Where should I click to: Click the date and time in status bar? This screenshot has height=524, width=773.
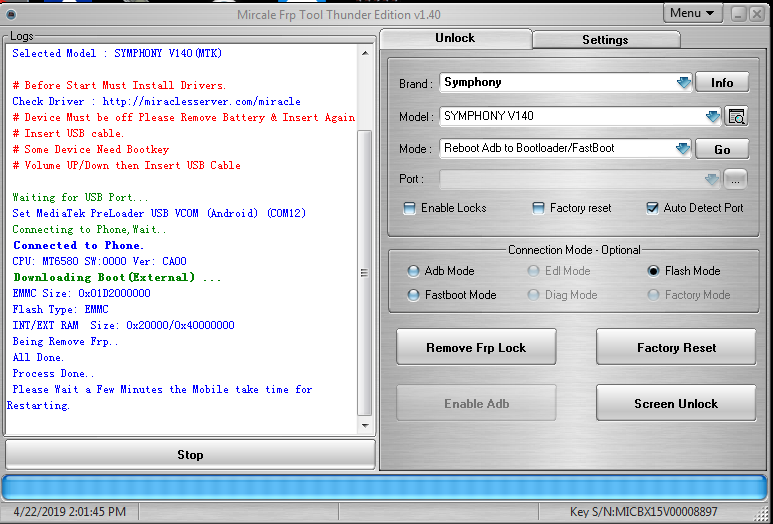[x=70, y=512]
